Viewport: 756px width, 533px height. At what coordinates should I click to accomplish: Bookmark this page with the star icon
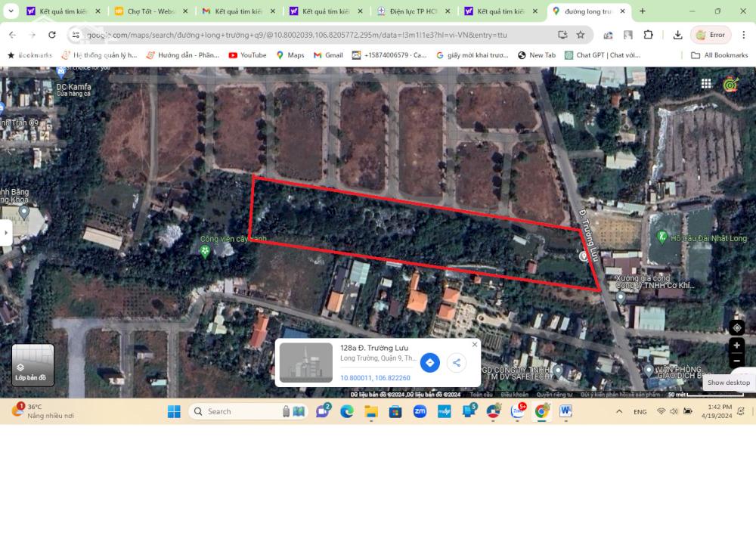point(581,35)
